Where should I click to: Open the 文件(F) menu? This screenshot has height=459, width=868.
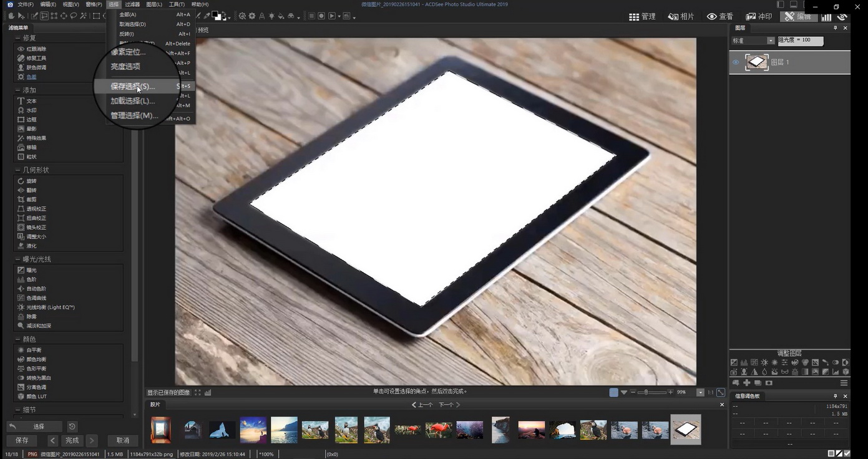click(26, 4)
